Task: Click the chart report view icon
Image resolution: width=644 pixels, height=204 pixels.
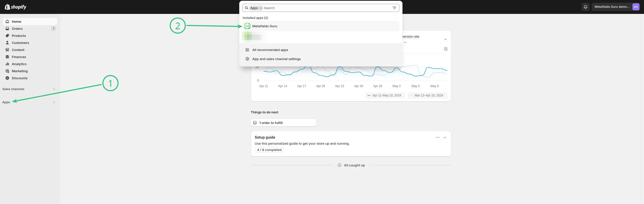Action: point(446,49)
